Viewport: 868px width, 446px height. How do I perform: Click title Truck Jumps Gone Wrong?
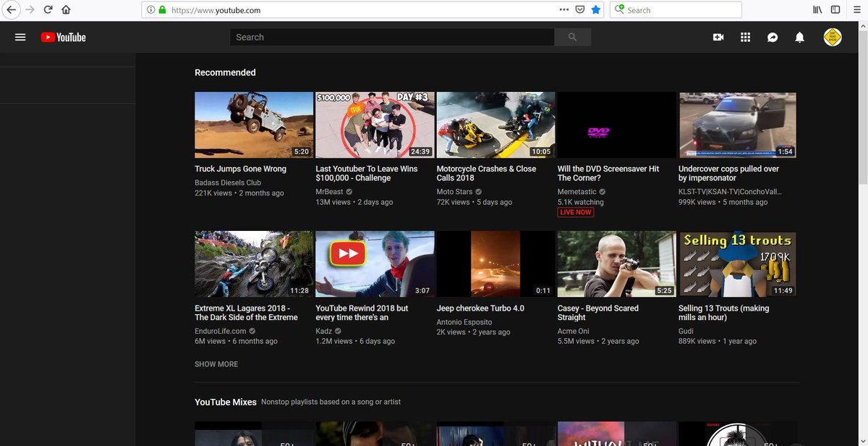pos(240,169)
